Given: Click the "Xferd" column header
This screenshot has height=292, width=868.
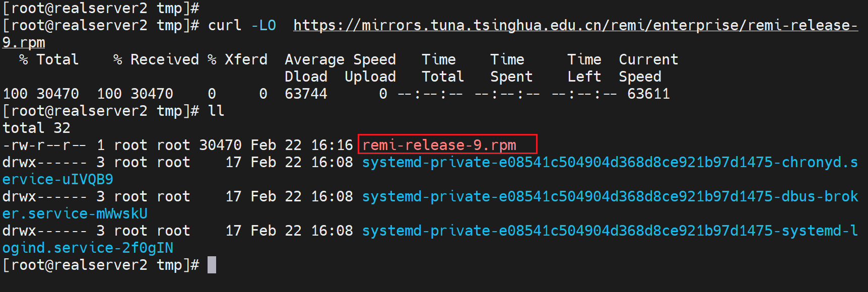Looking at the screenshot, I should pos(246,59).
